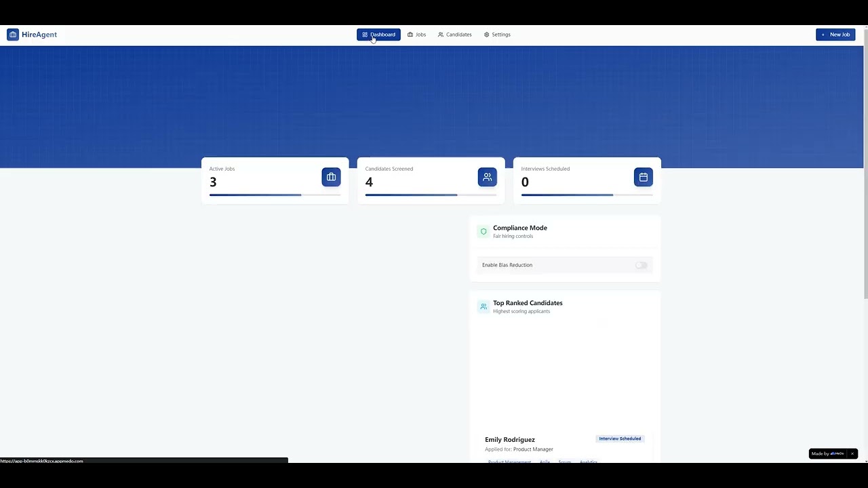Viewport: 868px width, 488px height.
Task: Click the Compliance Mode heading
Action: pos(520,228)
